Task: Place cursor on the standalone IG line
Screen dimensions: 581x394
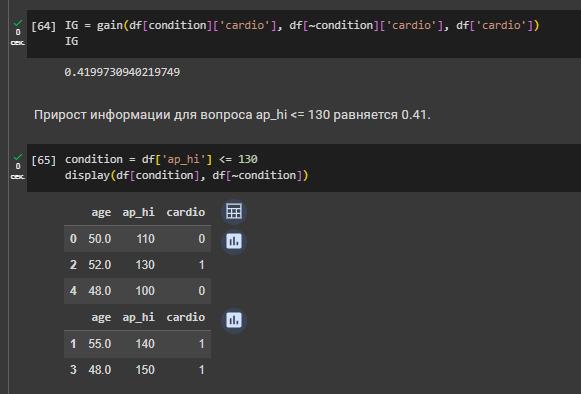Action: (x=72, y=41)
